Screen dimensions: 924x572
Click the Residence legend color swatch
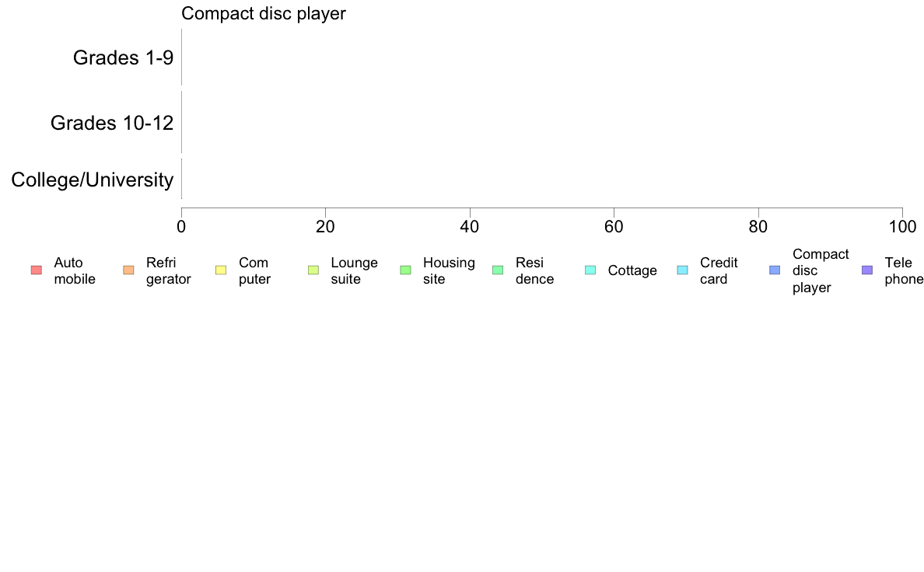pos(498,270)
